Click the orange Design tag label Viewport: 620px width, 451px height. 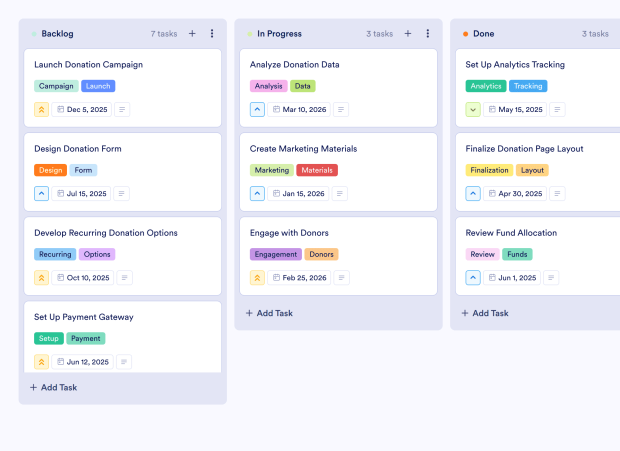[x=50, y=170]
